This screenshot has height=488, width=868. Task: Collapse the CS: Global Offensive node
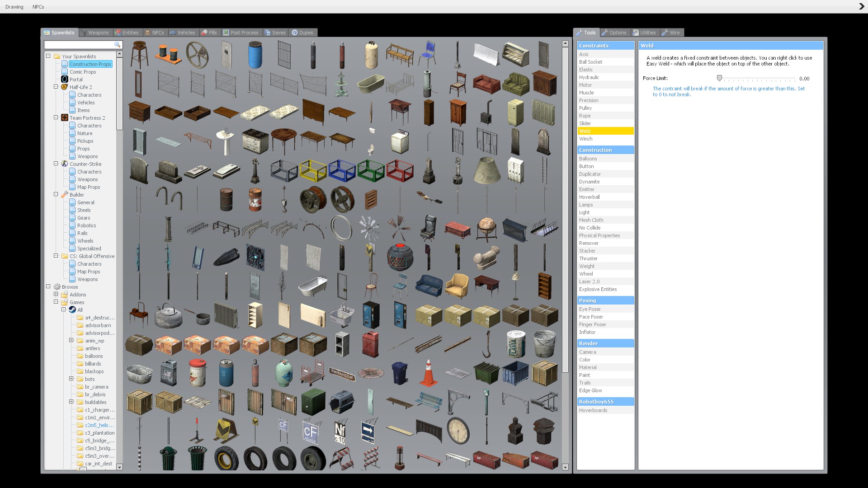point(56,256)
